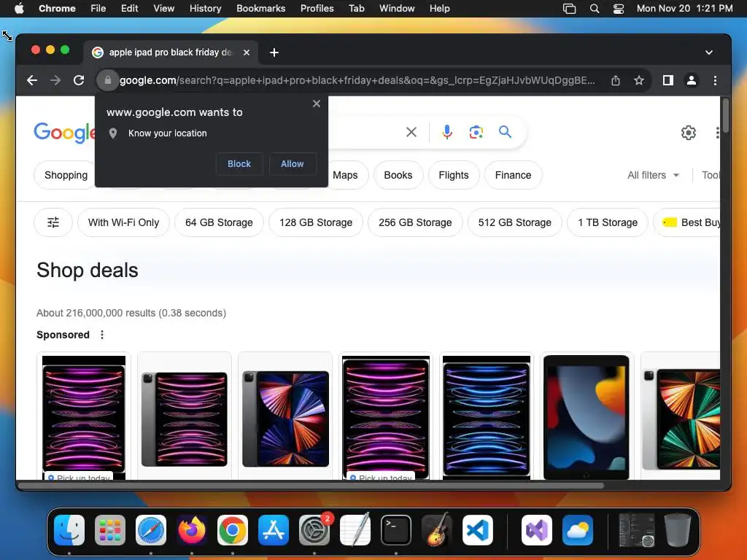
Task: Reload the page with the refresh icon
Action: pos(79,80)
